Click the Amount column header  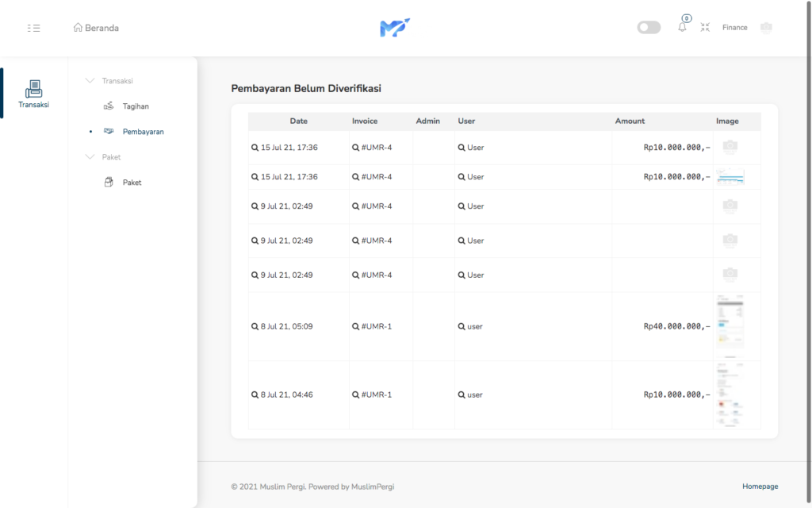click(x=630, y=121)
